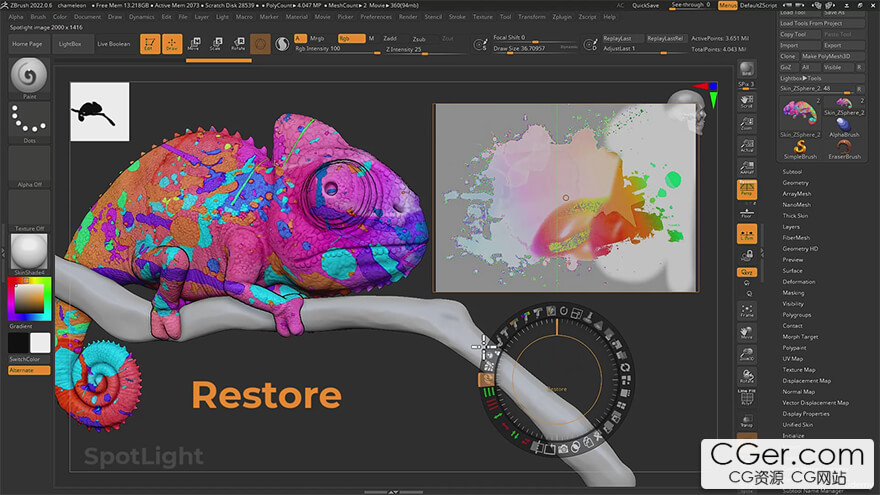This screenshot has height=495, width=880.
Task: Toggle the Menus button in title bar
Action: coord(727,5)
